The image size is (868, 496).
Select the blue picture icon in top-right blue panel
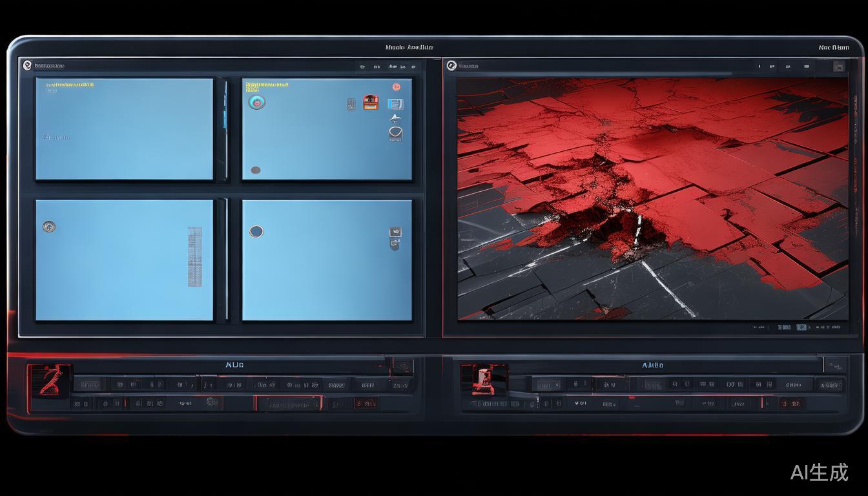[x=395, y=103]
